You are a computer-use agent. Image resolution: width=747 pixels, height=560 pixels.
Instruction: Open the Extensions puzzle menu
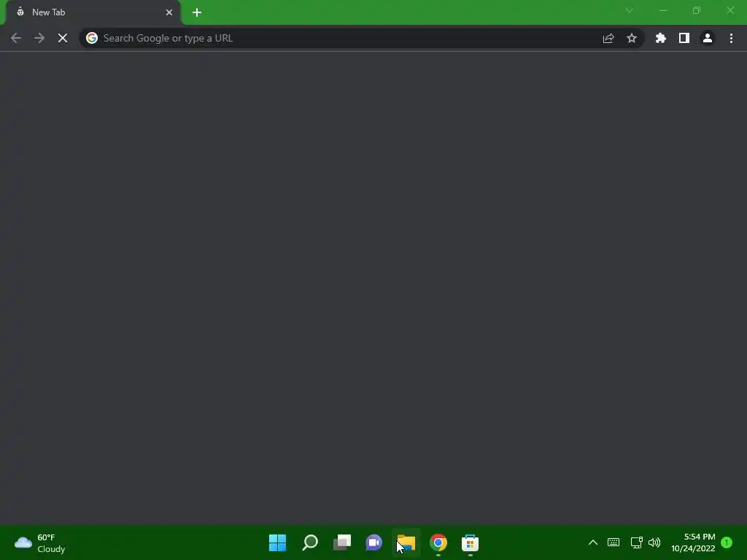661,38
